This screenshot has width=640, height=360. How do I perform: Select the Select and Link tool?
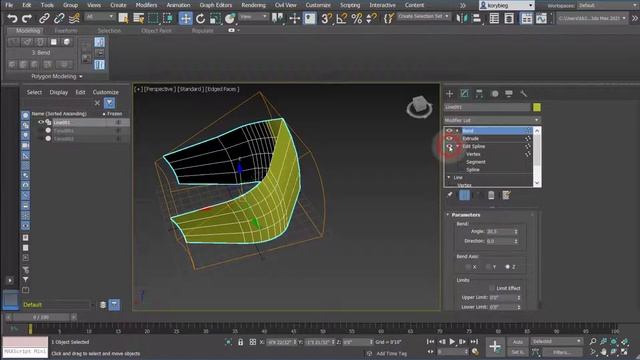click(x=44, y=18)
